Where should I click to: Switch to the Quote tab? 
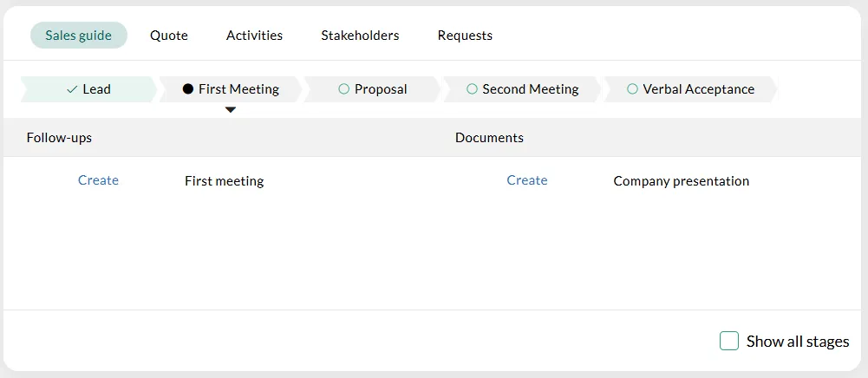click(169, 36)
